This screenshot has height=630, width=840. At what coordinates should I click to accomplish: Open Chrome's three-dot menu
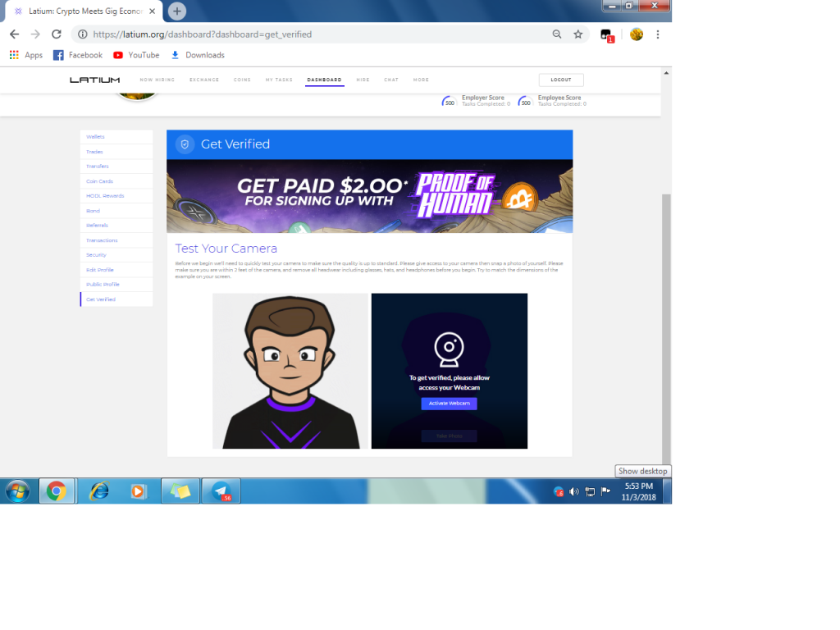658,34
